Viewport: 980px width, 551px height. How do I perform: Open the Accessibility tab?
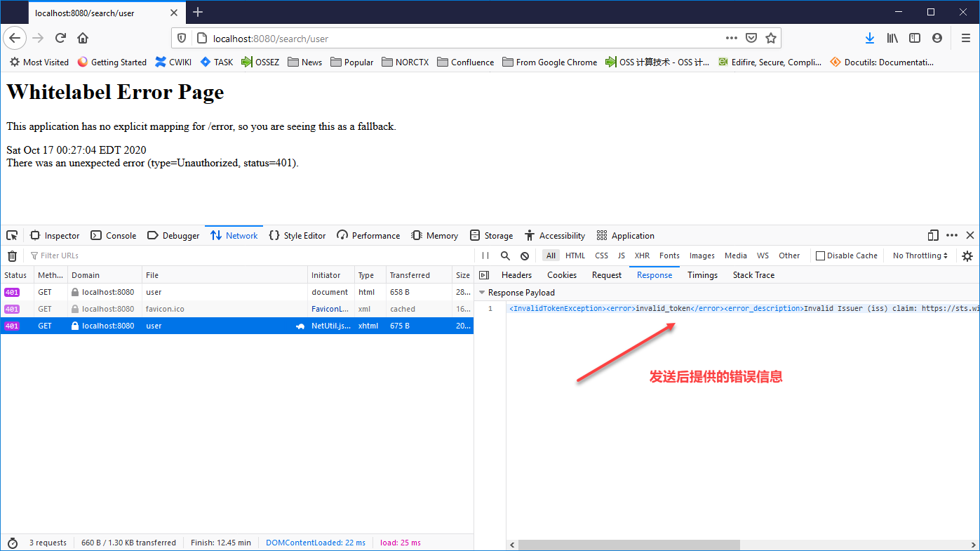coord(555,235)
